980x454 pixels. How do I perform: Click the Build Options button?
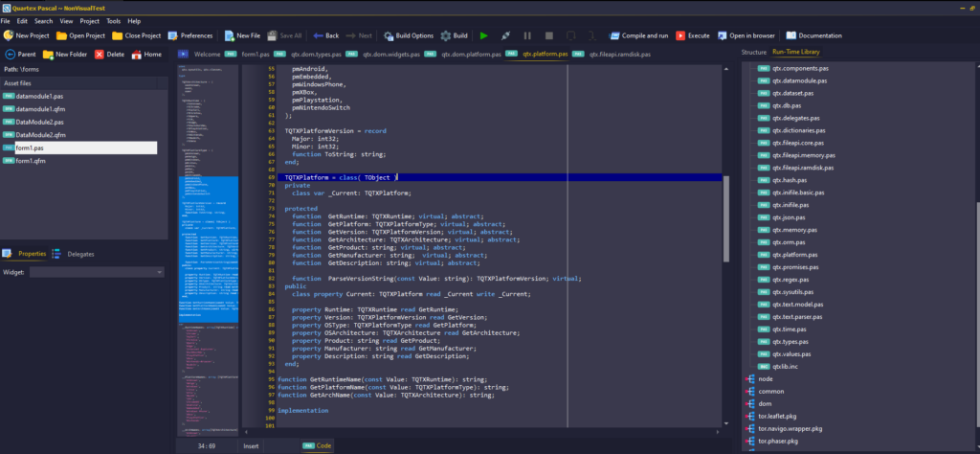(408, 35)
